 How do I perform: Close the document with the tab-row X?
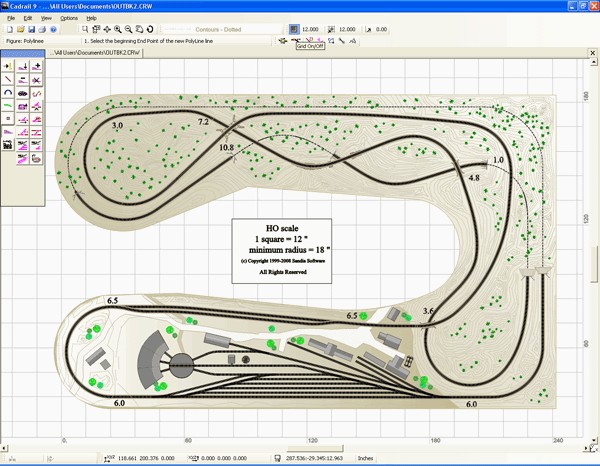[593, 53]
